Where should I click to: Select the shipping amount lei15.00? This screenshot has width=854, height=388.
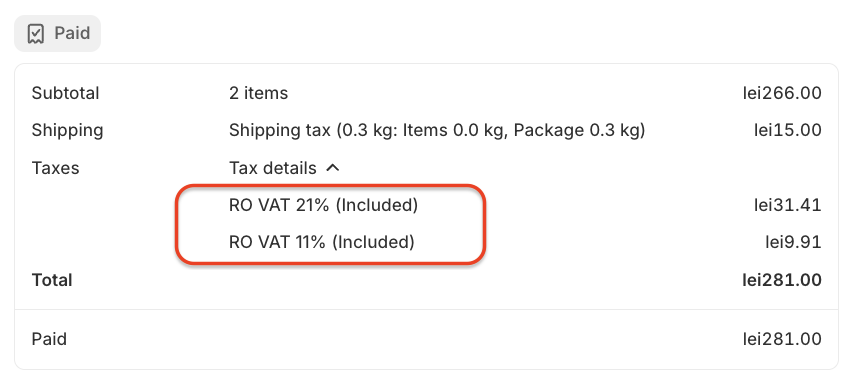[788, 130]
